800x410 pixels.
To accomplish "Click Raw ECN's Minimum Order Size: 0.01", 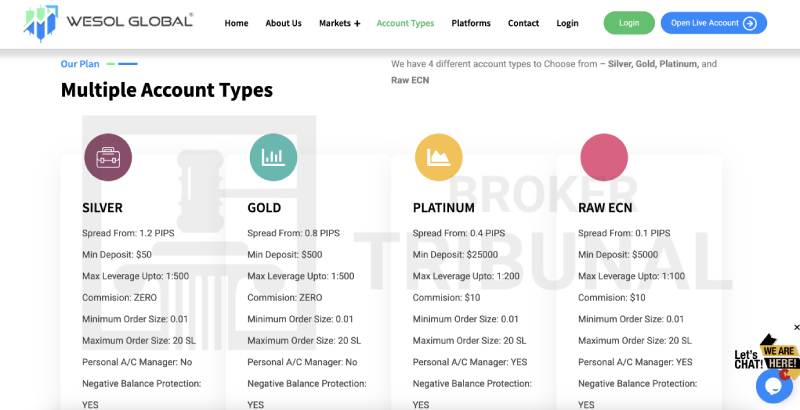I will pyautogui.click(x=631, y=319).
